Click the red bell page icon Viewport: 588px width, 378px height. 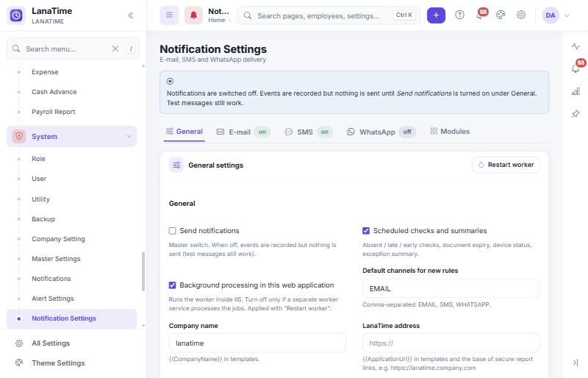tap(193, 15)
